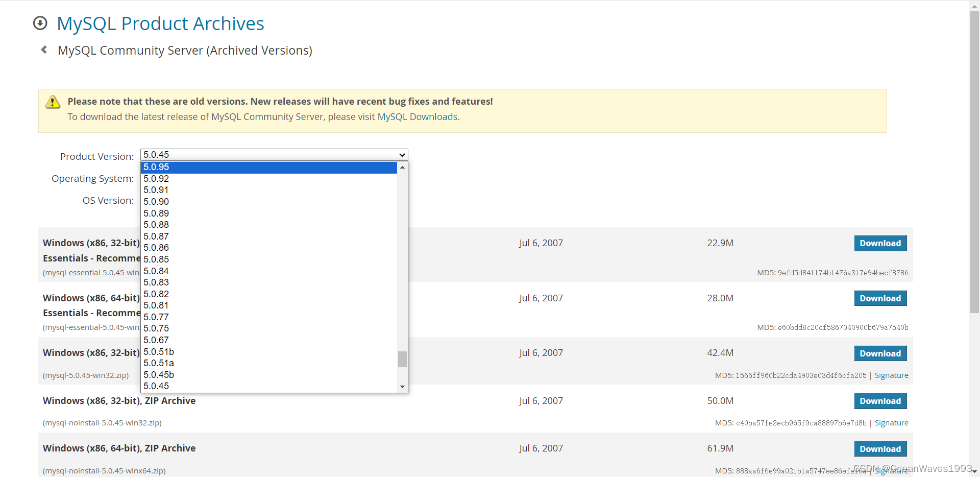Click the version list scrollbar thumb
This screenshot has width=980, height=477.
(x=402, y=359)
